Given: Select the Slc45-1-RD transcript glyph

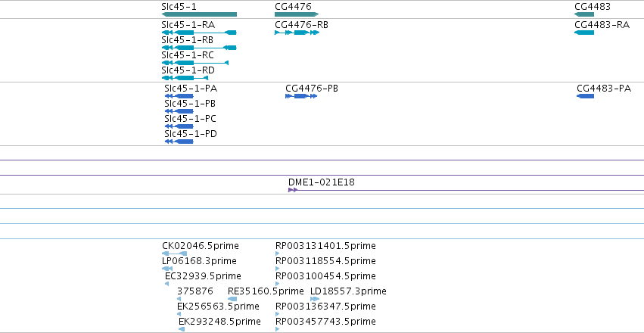Looking at the screenshot, I should click(185, 78).
